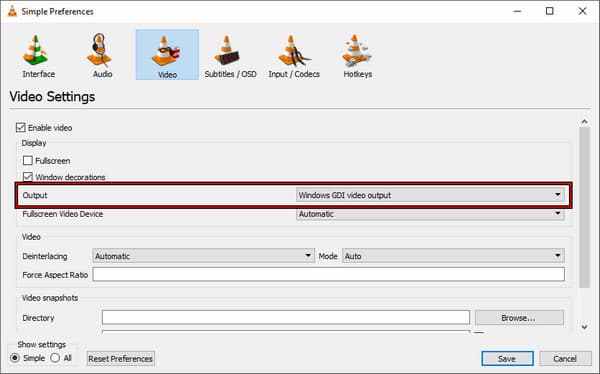
Task: Save the preferences
Action: (x=507, y=359)
